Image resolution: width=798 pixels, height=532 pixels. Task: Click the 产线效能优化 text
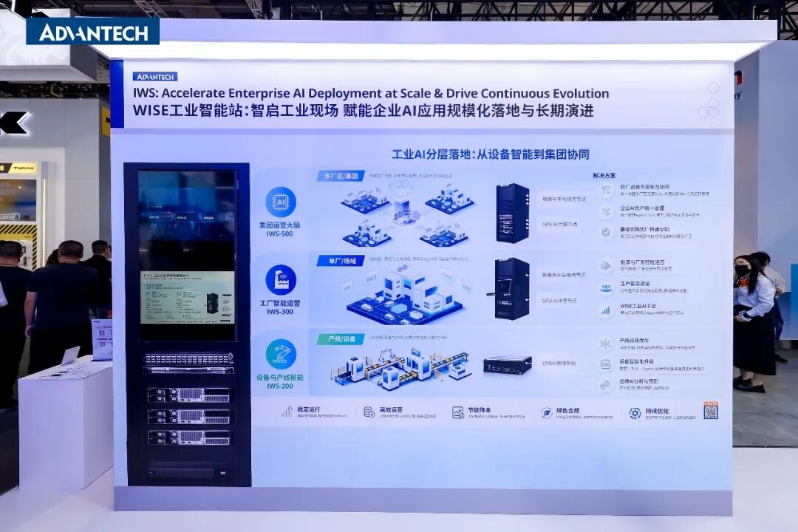pos(634,340)
